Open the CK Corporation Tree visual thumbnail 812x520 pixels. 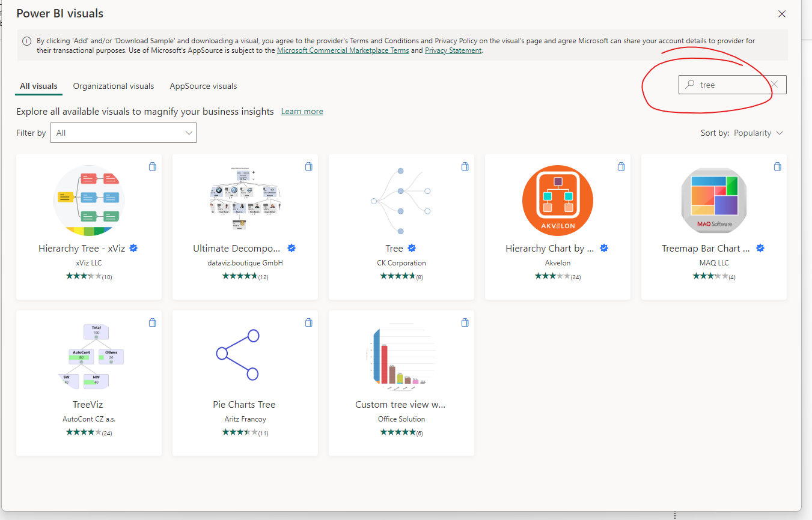pos(400,200)
